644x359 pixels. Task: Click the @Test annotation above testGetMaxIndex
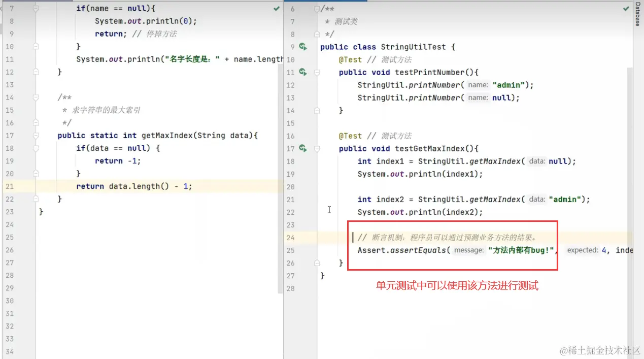[x=351, y=136]
